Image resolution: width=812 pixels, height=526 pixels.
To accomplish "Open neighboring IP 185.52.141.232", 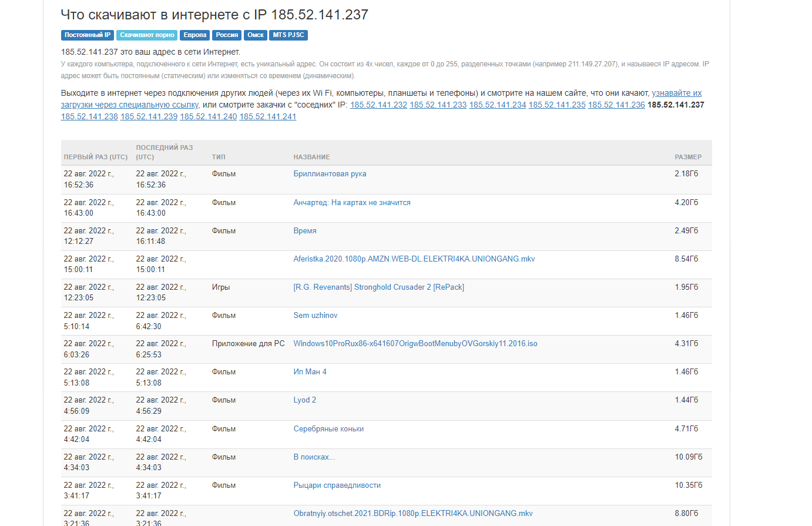I will point(378,105).
